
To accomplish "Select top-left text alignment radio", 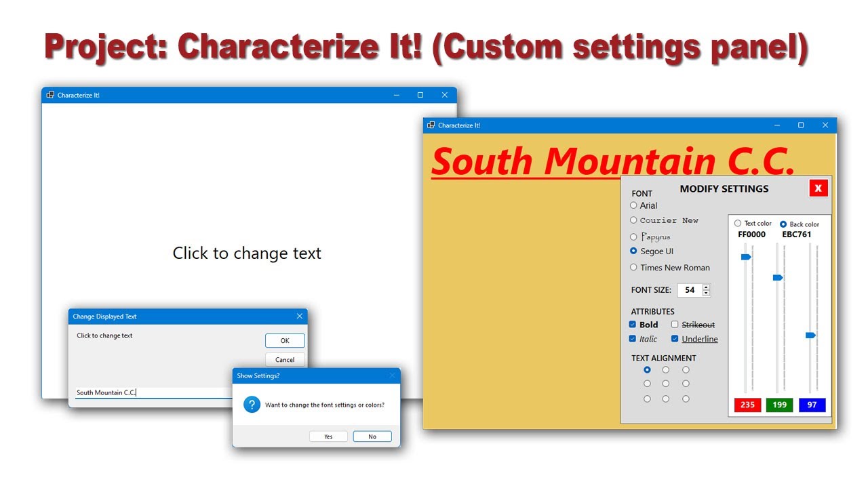I will point(647,370).
